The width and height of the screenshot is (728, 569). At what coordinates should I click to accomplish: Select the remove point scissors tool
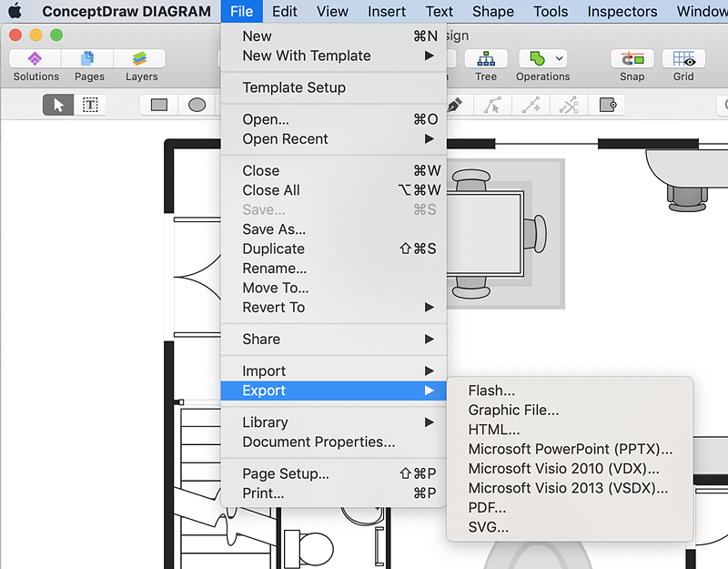(x=569, y=105)
